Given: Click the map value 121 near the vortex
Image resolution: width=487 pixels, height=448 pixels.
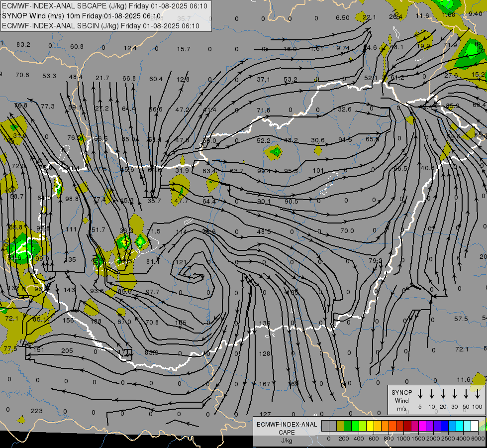Looking at the screenshot, I should click(x=181, y=262).
